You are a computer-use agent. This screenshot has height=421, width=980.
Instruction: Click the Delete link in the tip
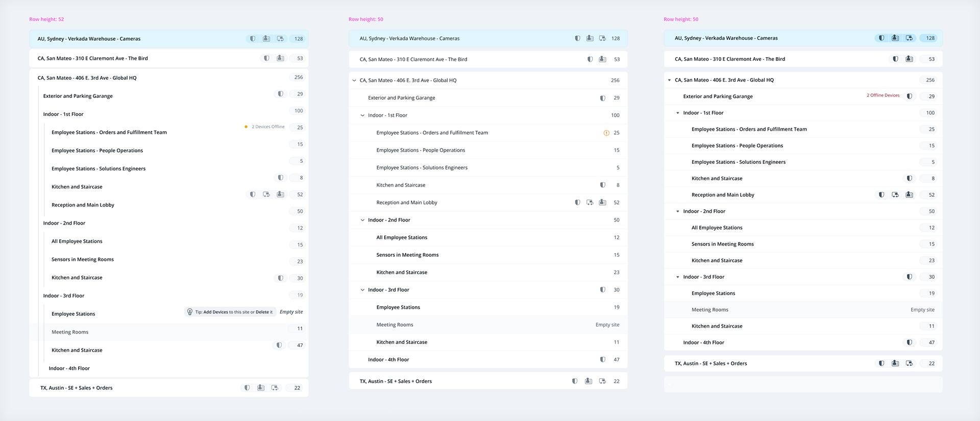click(262, 312)
